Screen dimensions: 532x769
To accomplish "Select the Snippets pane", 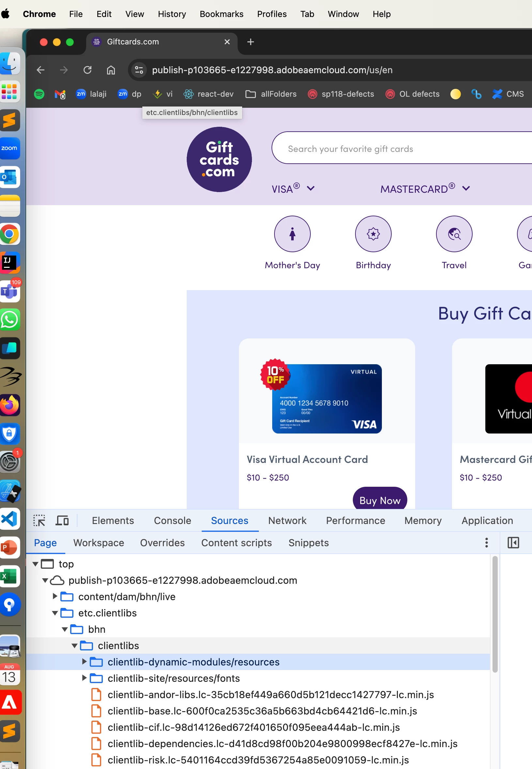I will (308, 543).
